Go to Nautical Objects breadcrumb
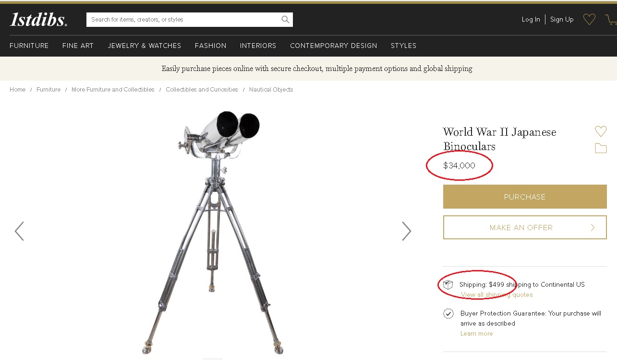617x364 pixels. [x=271, y=90]
